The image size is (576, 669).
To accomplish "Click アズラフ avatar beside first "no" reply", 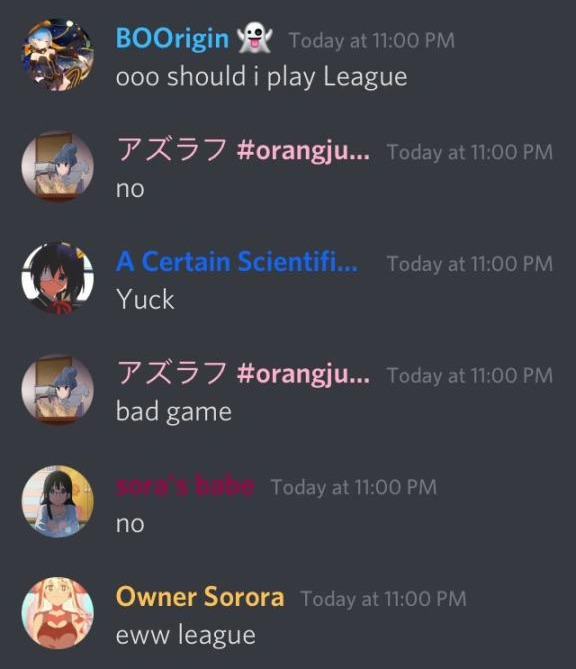I will (58, 166).
